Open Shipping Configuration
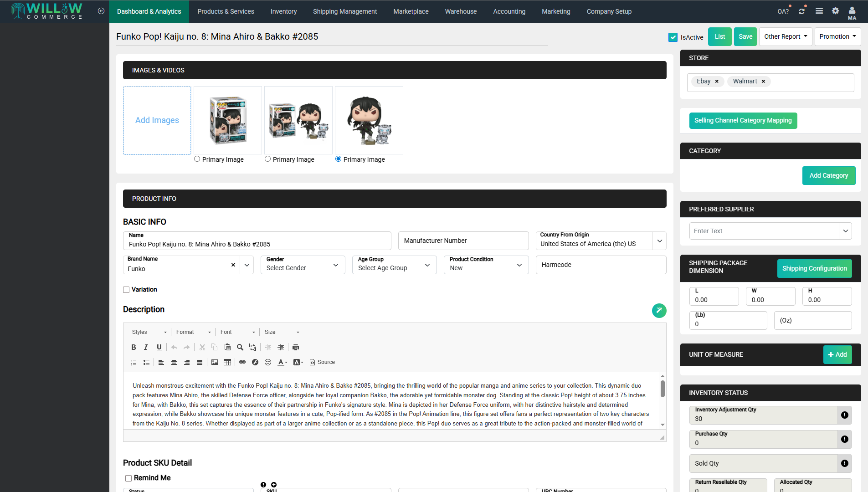Viewport: 868px width, 492px height. [815, 268]
